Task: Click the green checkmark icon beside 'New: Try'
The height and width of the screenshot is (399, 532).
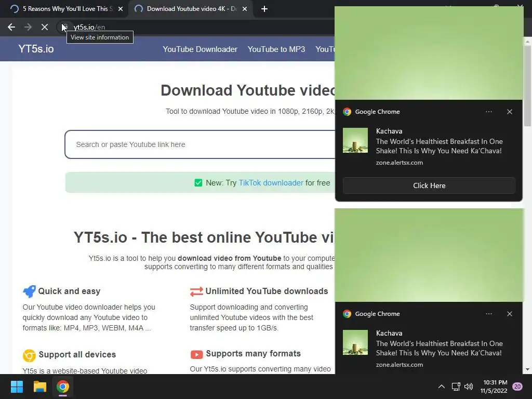Action: [x=198, y=183]
